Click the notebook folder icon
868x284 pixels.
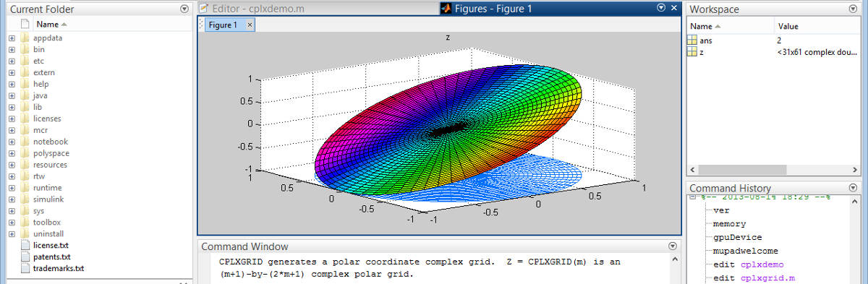[25, 142]
